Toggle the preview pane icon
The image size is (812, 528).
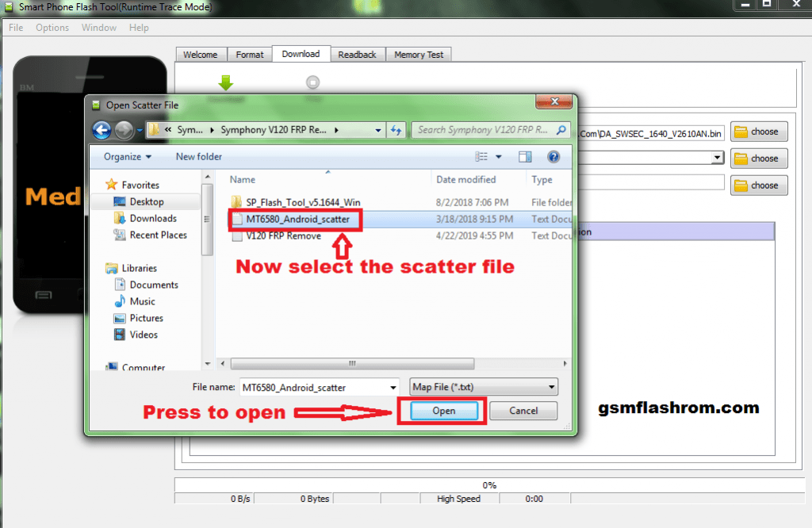tap(525, 157)
